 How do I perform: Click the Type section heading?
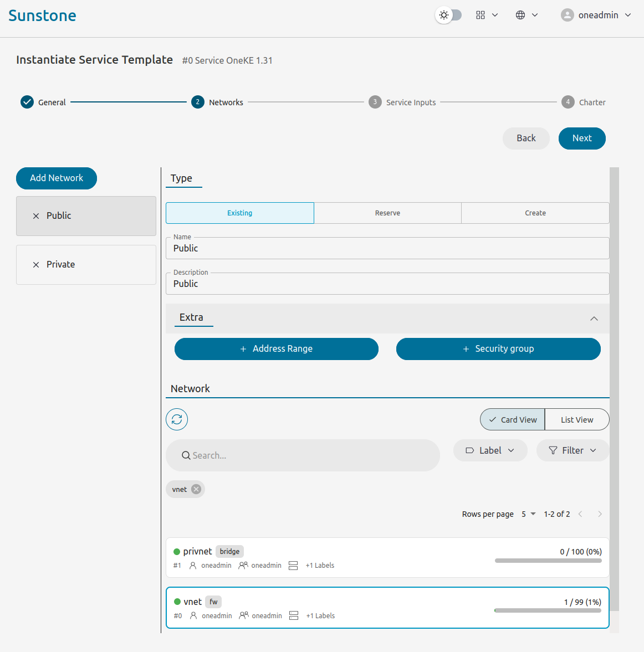click(181, 178)
